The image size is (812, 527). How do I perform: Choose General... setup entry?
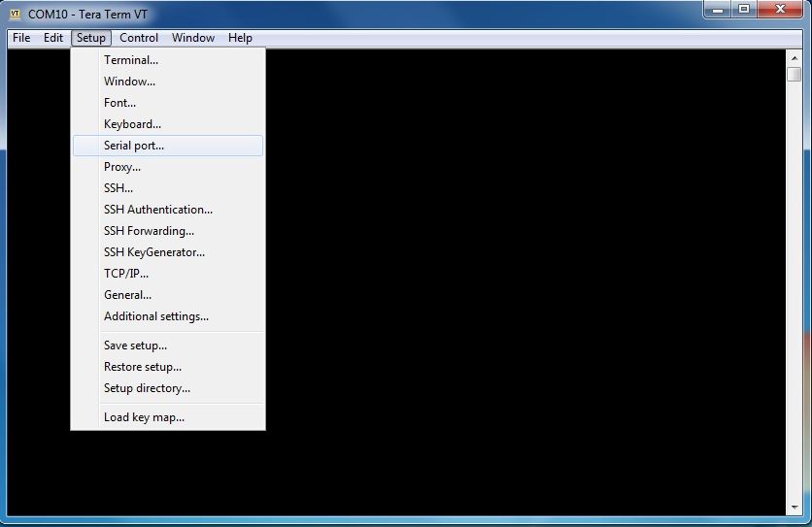pos(168,295)
